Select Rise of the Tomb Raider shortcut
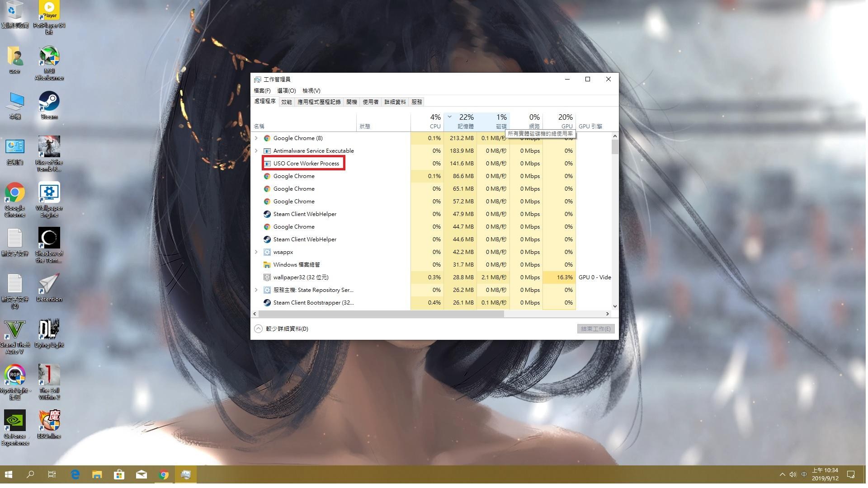 point(49,154)
